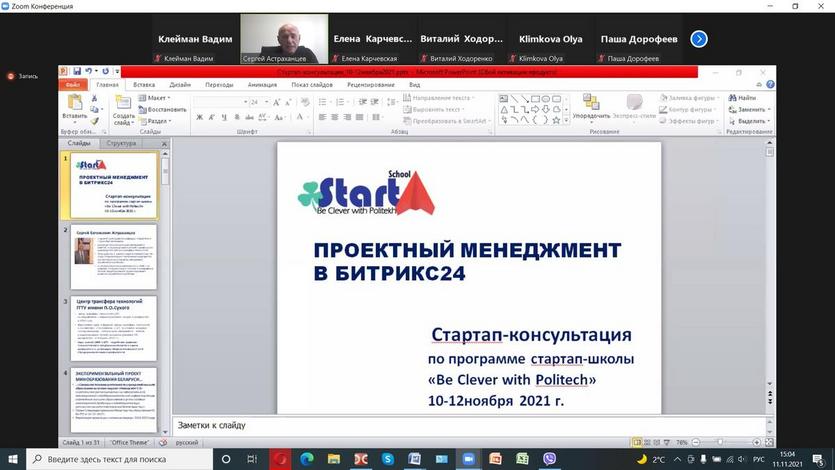
Task: Click the Notes field Заметки к слайду
Action: (x=469, y=425)
